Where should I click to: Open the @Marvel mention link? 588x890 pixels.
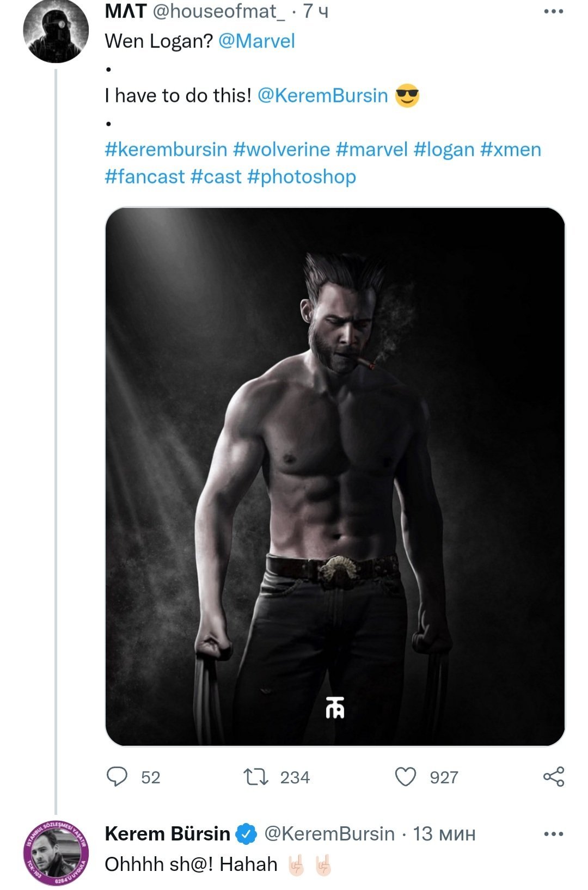[x=256, y=41]
